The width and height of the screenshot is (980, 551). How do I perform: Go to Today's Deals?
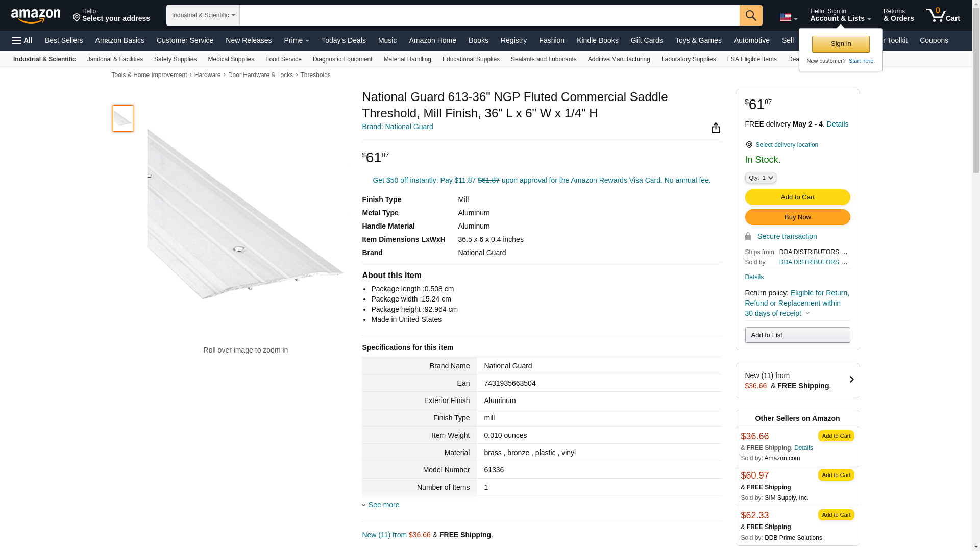tap(344, 40)
